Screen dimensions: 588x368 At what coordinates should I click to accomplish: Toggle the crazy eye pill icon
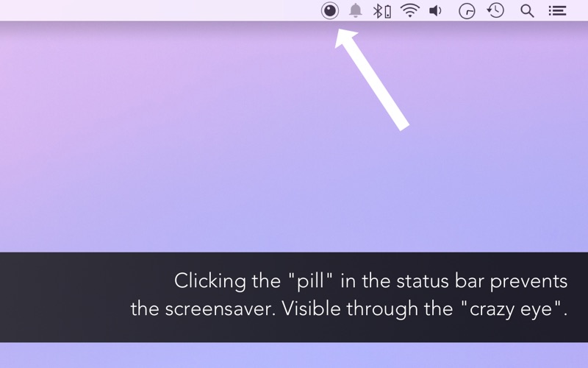tap(330, 10)
